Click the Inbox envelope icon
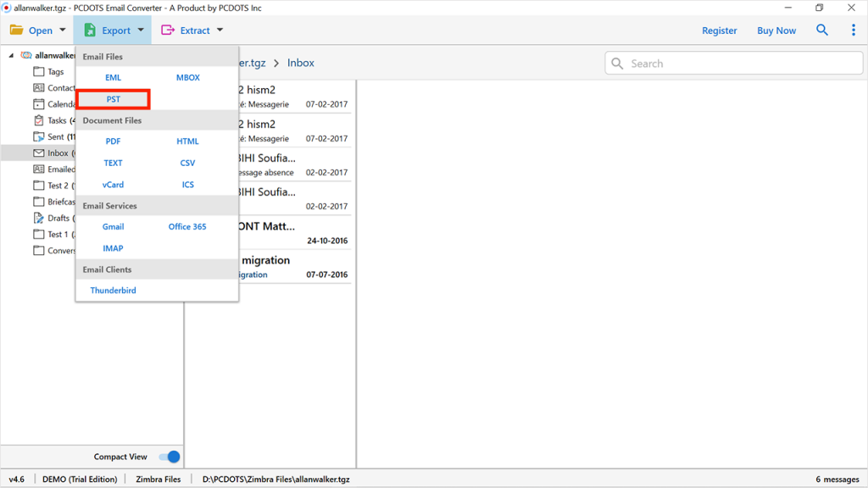Screen dimensions: 868x488 (39, 152)
